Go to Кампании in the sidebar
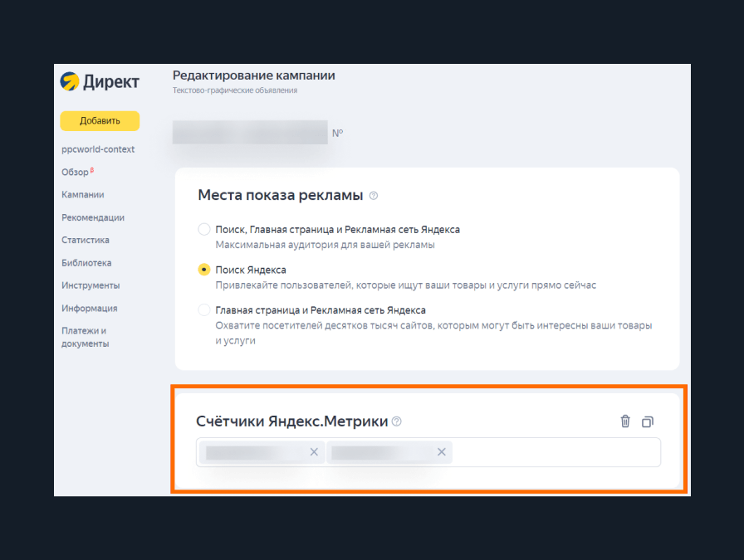 (x=82, y=195)
